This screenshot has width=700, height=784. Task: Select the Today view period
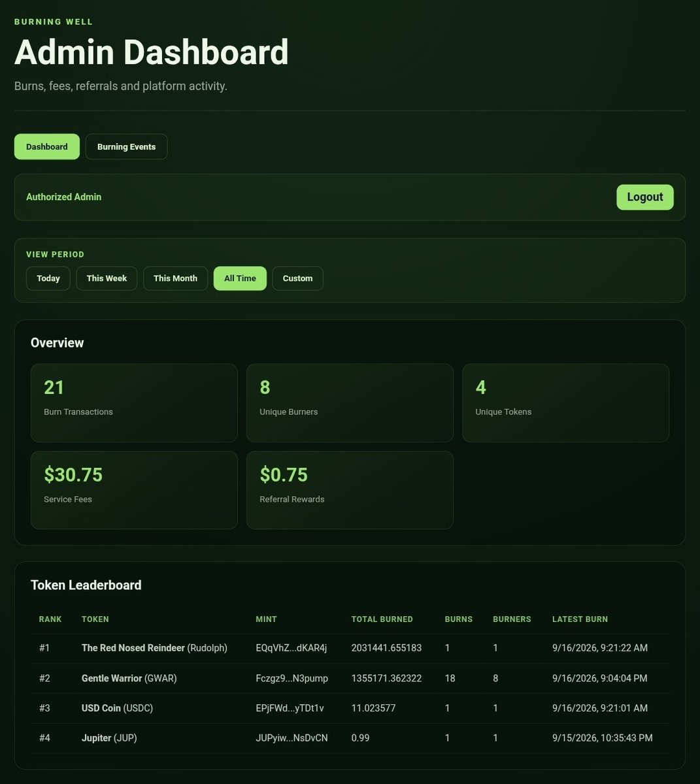click(x=48, y=278)
